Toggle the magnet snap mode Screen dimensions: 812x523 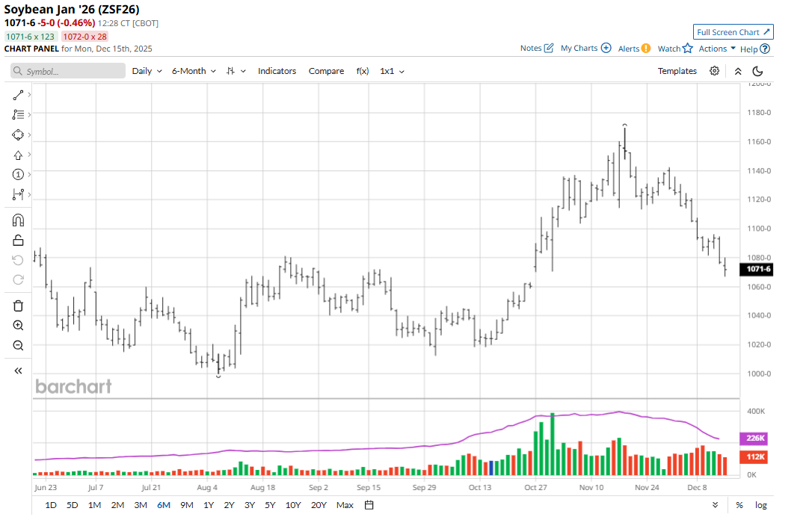(x=18, y=220)
